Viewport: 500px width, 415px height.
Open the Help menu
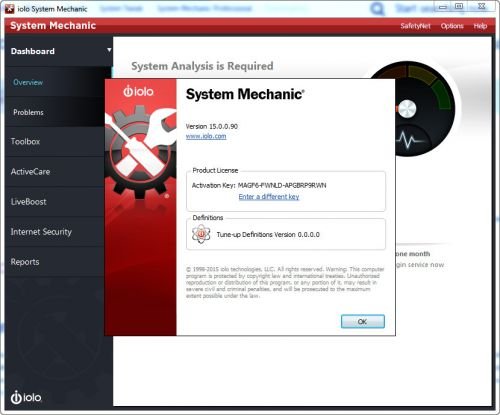pos(480,26)
